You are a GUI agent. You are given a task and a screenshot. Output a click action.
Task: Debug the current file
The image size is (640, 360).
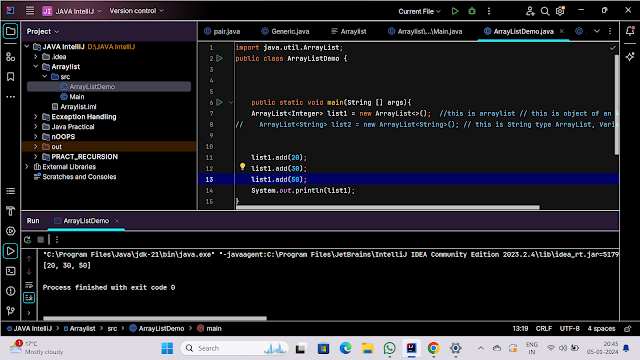coord(472,11)
